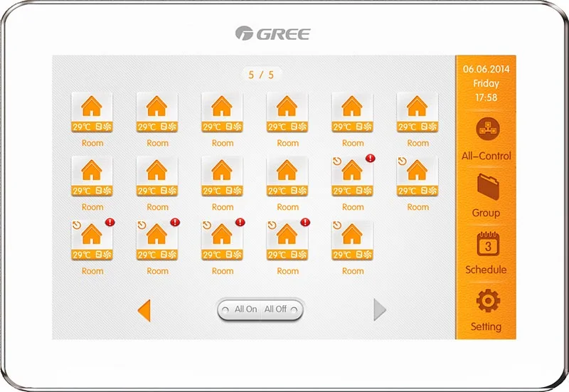The image size is (569, 392).
Task: Open the Setting gear icon
Action: pyautogui.click(x=488, y=301)
